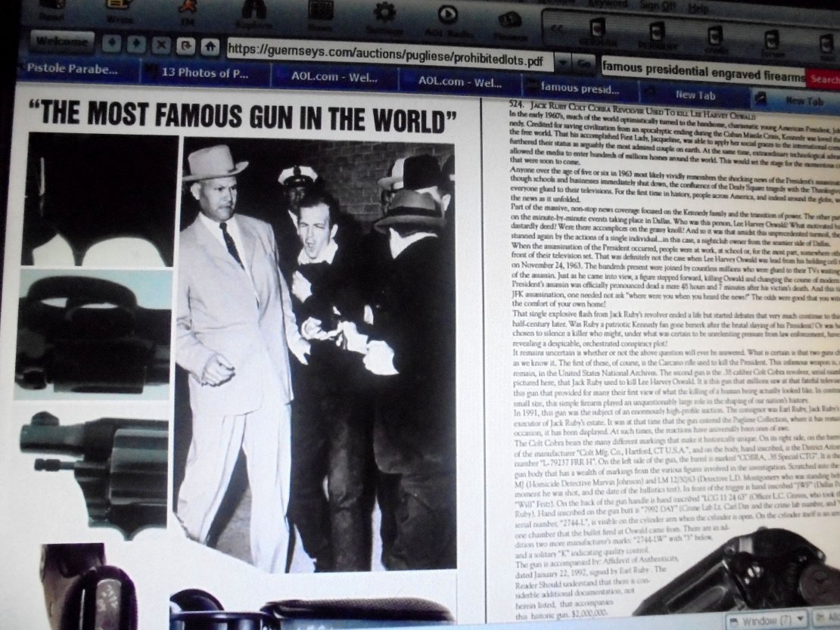Open the Help menu

[698, 8]
